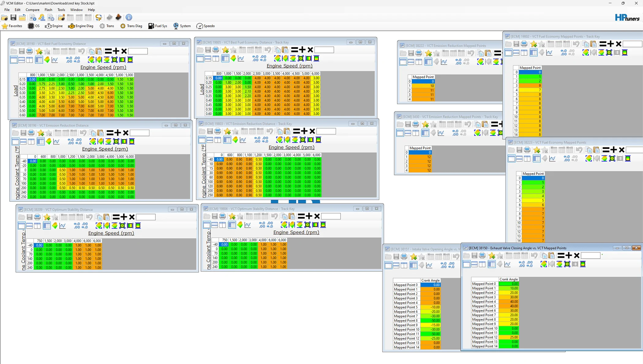Open the Trans parameter group
643x364 pixels.
coord(107,26)
